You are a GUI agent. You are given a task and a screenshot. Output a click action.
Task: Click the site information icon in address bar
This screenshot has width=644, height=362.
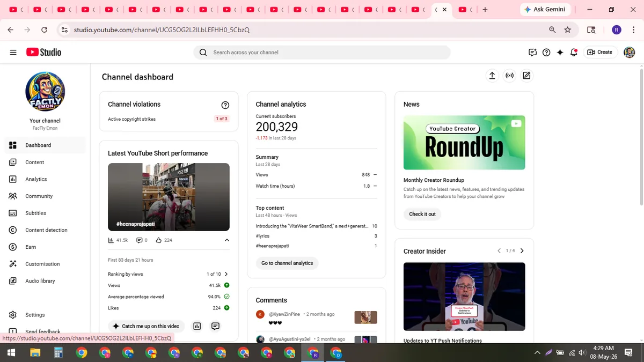pyautogui.click(x=64, y=30)
